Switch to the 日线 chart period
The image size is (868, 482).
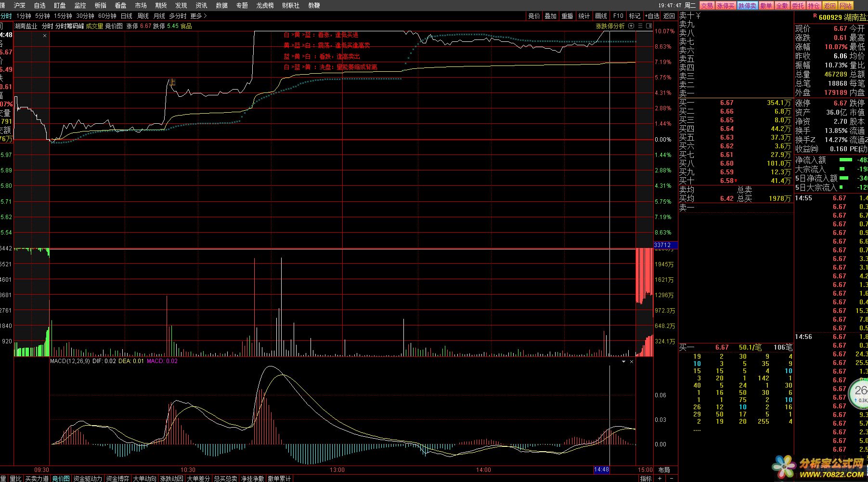pyautogui.click(x=127, y=16)
